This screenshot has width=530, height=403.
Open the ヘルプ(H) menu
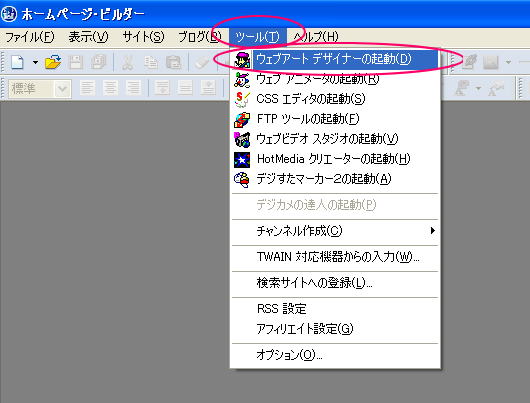tap(315, 37)
